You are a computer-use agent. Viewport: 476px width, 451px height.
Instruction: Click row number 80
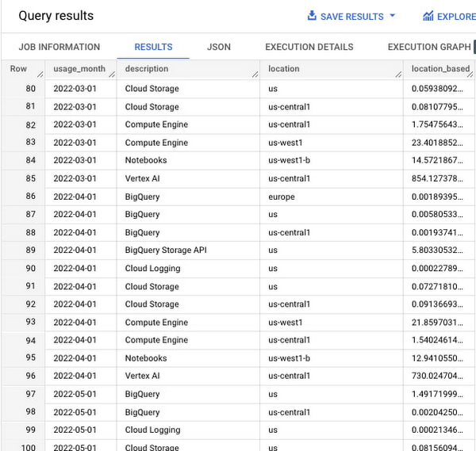pyautogui.click(x=30, y=89)
